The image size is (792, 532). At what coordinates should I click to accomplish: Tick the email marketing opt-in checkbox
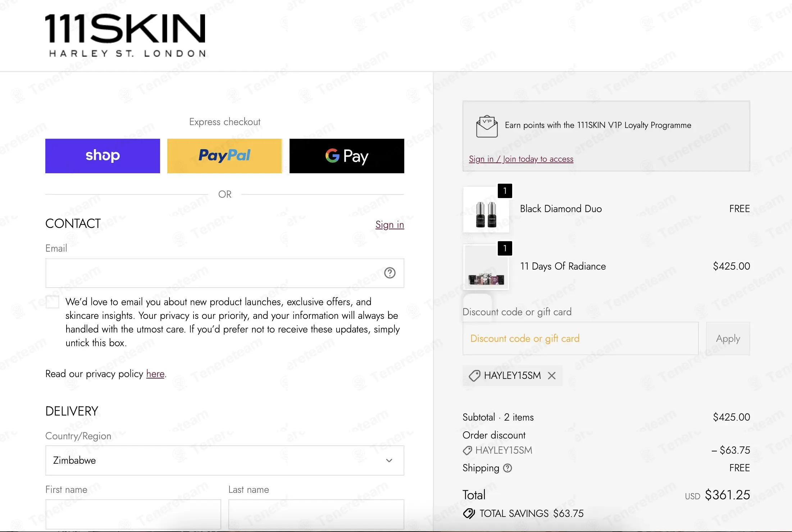tap(53, 302)
